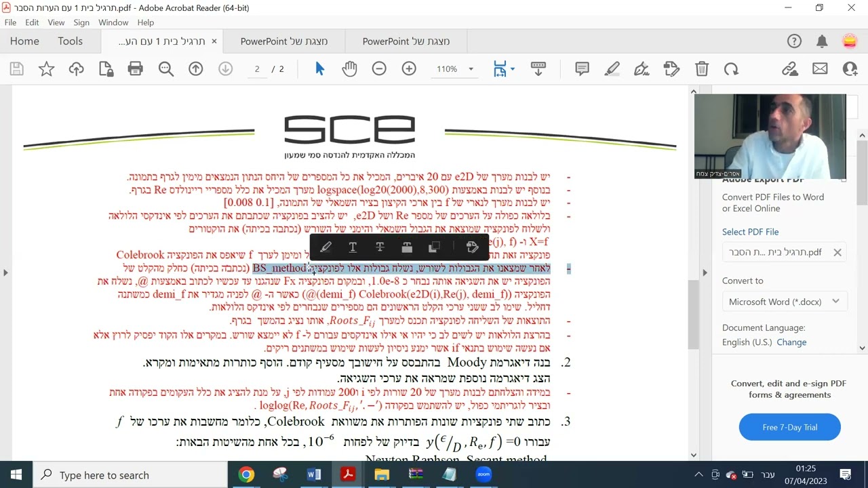
Task: View notifications bell
Action: pos(822,41)
